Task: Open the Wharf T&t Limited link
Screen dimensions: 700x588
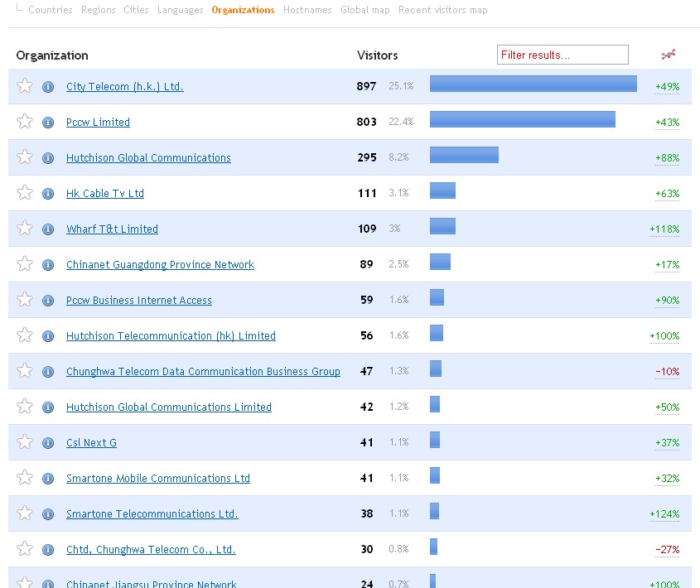Action: point(112,229)
